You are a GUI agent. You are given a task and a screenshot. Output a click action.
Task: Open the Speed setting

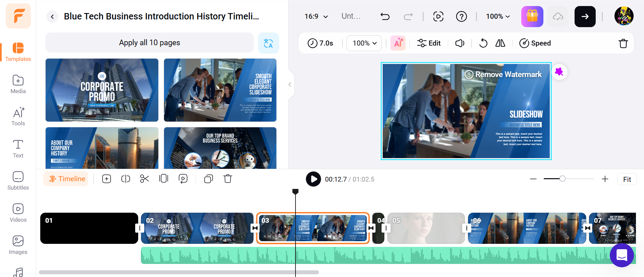coord(535,43)
